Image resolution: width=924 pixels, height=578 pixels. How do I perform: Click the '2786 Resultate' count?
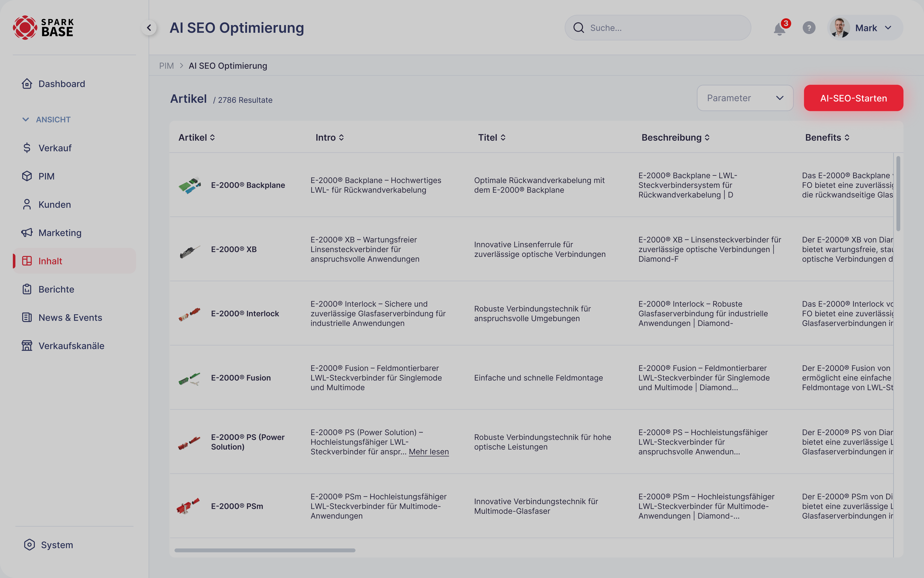click(x=245, y=100)
